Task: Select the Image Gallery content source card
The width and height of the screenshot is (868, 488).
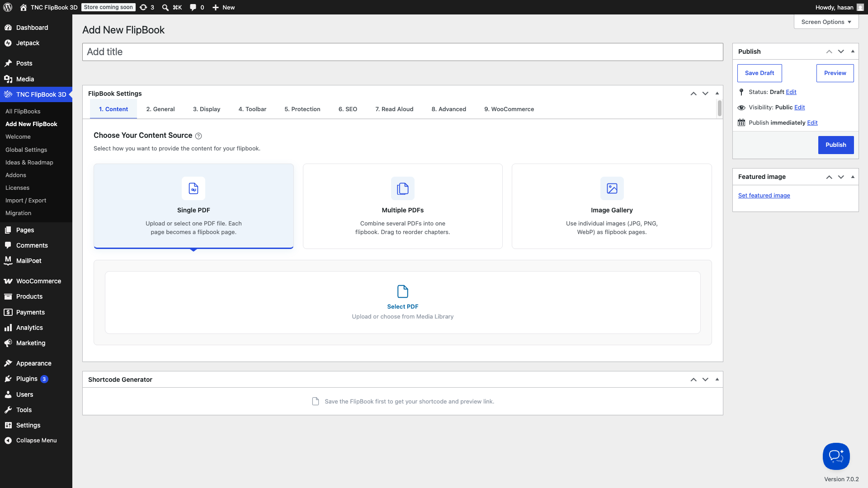Action: click(x=612, y=206)
